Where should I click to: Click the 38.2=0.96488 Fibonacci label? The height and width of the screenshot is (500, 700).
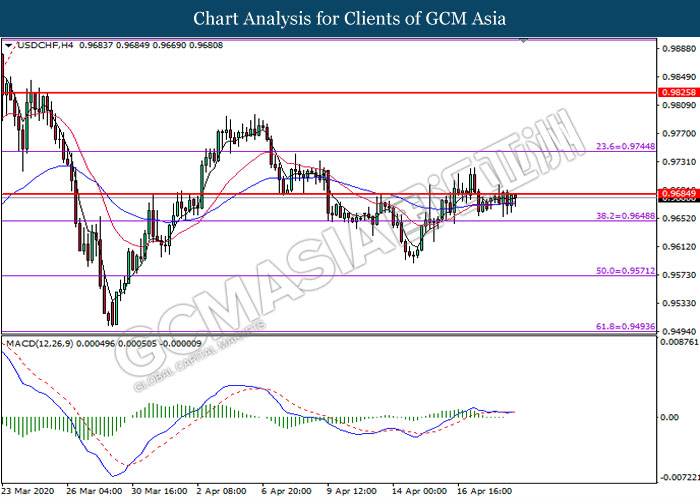625,216
